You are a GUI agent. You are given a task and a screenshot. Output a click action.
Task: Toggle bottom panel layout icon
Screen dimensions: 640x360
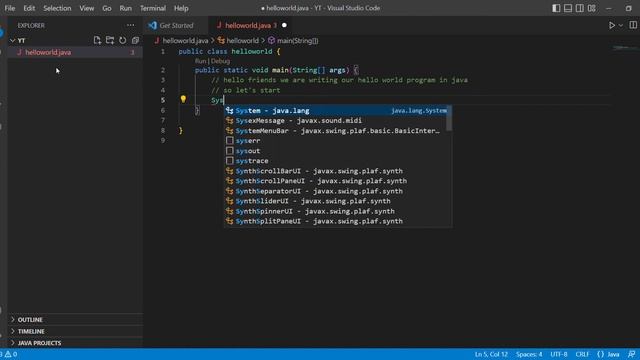click(568, 8)
